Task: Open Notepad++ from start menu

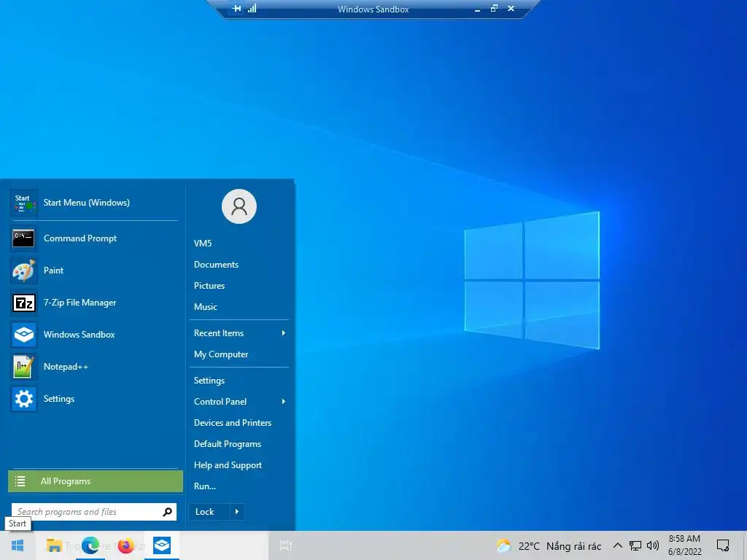Action: (94, 367)
